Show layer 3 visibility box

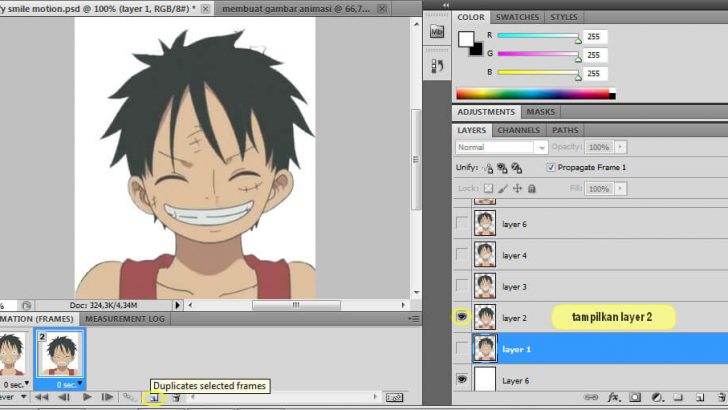pyautogui.click(x=462, y=286)
